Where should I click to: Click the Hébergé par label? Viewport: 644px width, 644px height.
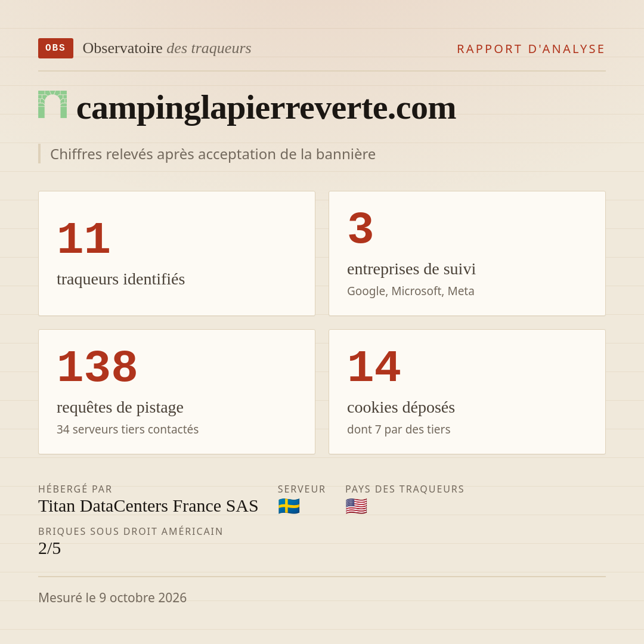(75, 489)
